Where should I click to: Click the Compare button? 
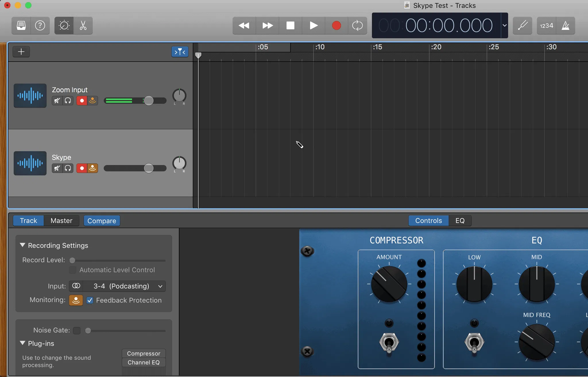click(x=102, y=221)
